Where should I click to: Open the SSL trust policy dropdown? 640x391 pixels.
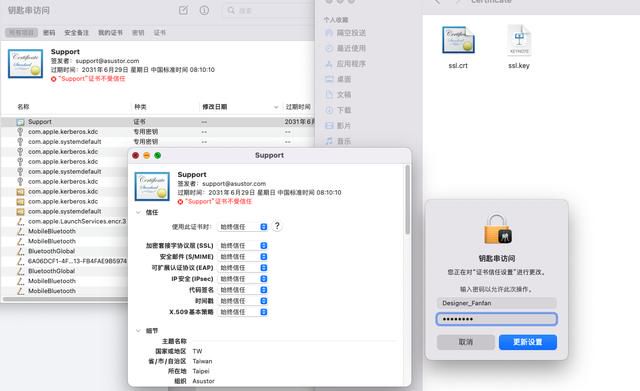(x=242, y=245)
